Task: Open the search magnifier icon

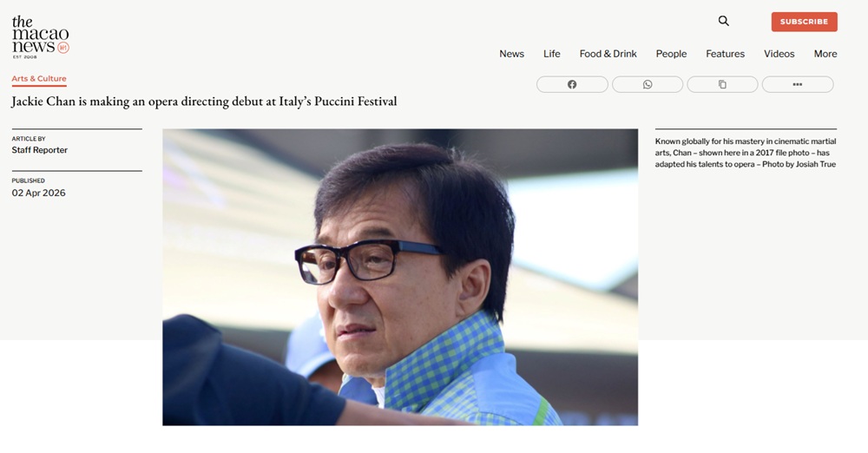Action: pyautogui.click(x=724, y=21)
